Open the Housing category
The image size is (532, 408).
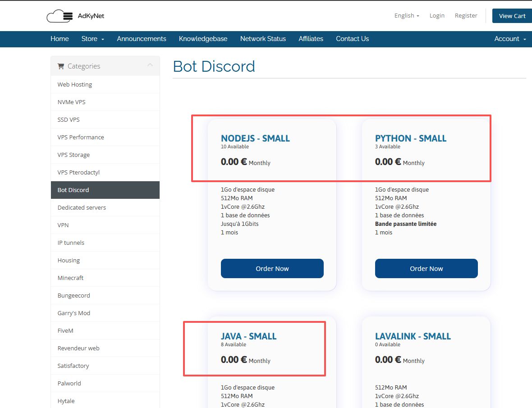[105, 261]
